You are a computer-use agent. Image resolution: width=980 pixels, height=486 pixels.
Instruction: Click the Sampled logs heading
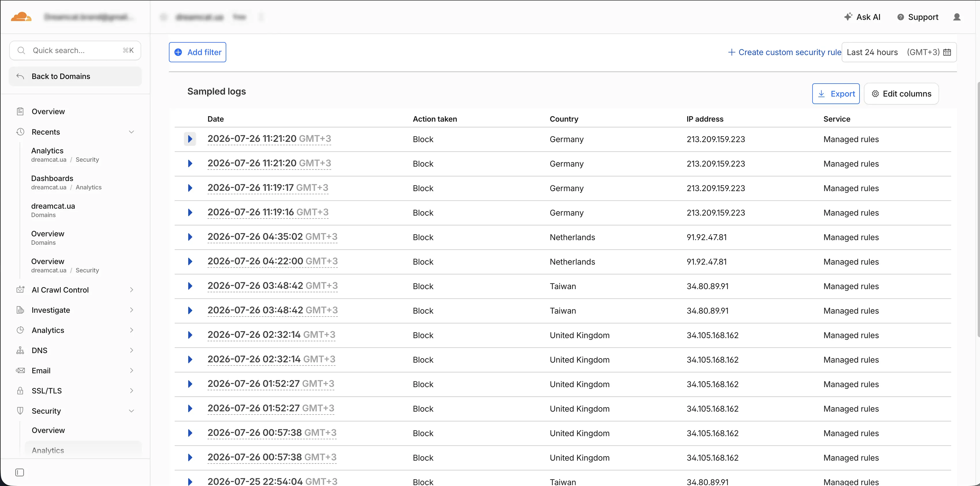216,91
